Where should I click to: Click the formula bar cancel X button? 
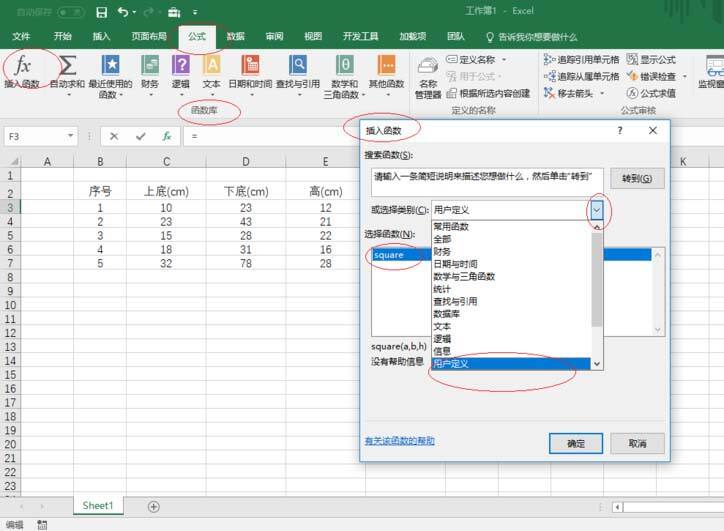tap(115, 136)
